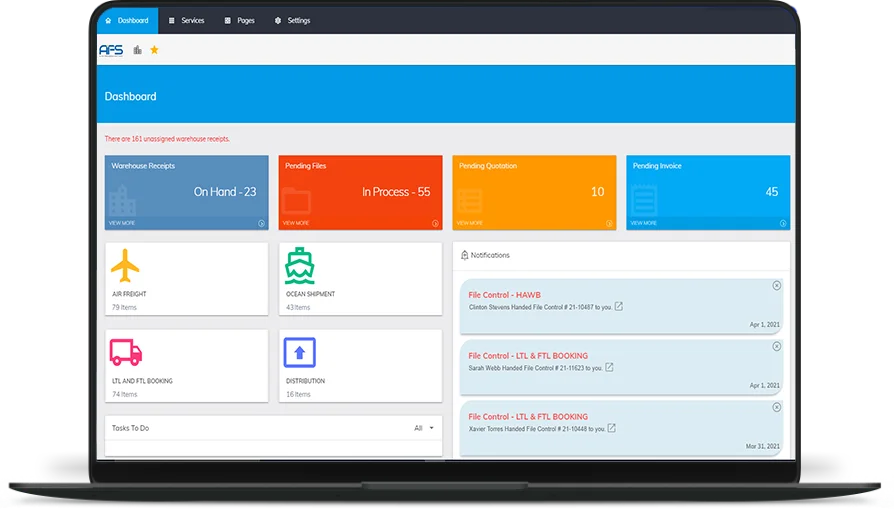
Task: Click '74 Items' under LTL and FTL Booking
Action: 125,394
